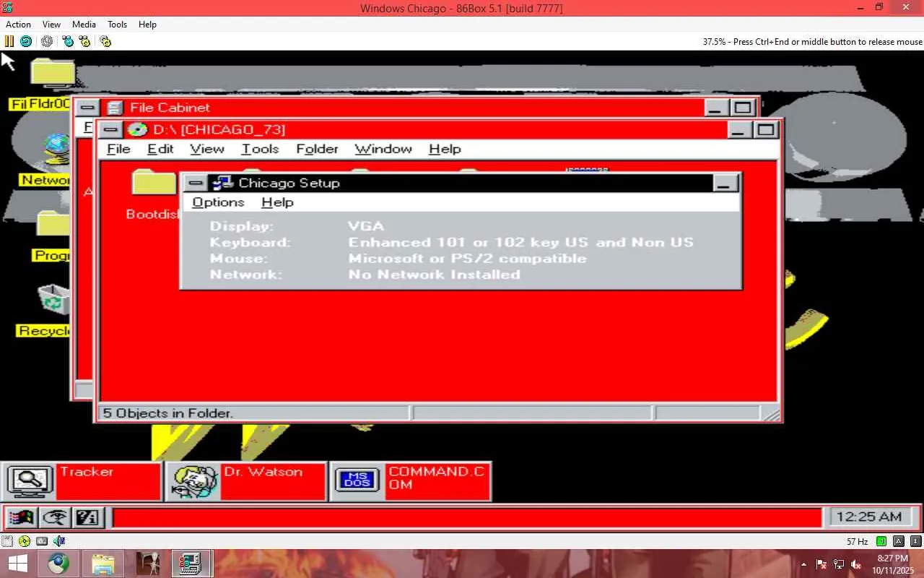924x578 pixels.
Task: Open the 86Box Tools menu
Action: tap(117, 24)
